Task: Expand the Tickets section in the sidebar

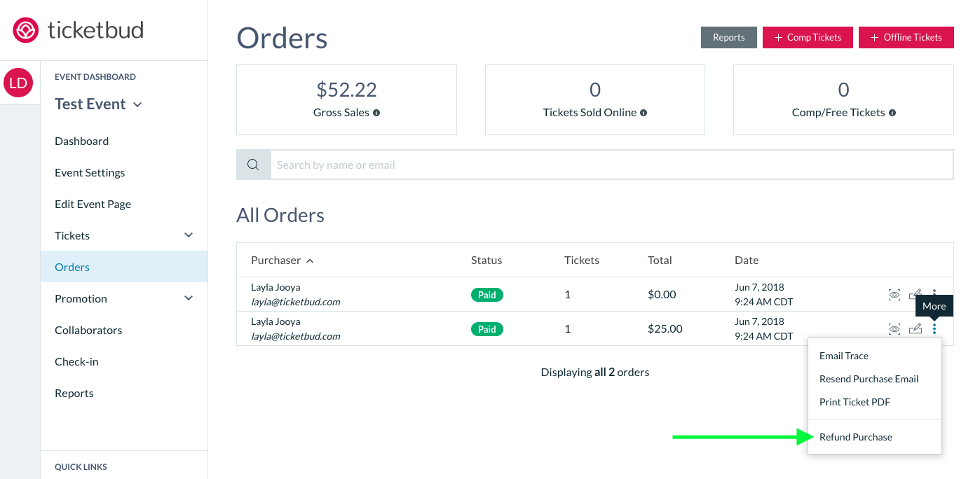Action: (x=188, y=235)
